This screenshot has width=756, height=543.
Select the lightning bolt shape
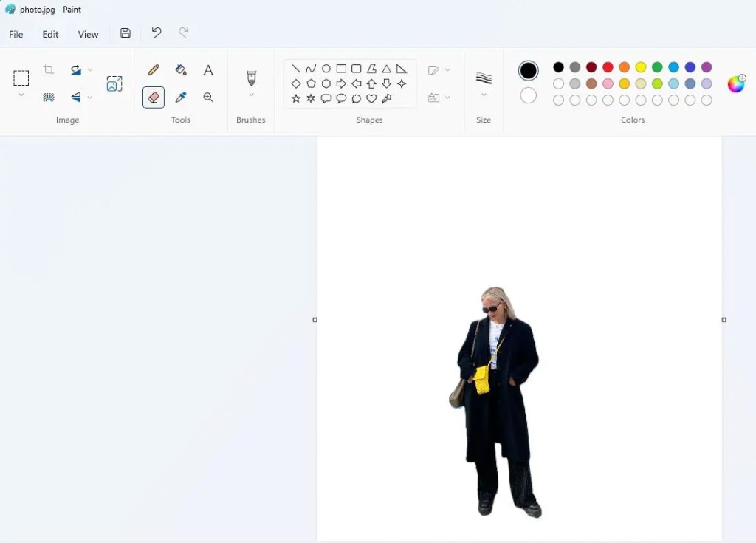[386, 98]
